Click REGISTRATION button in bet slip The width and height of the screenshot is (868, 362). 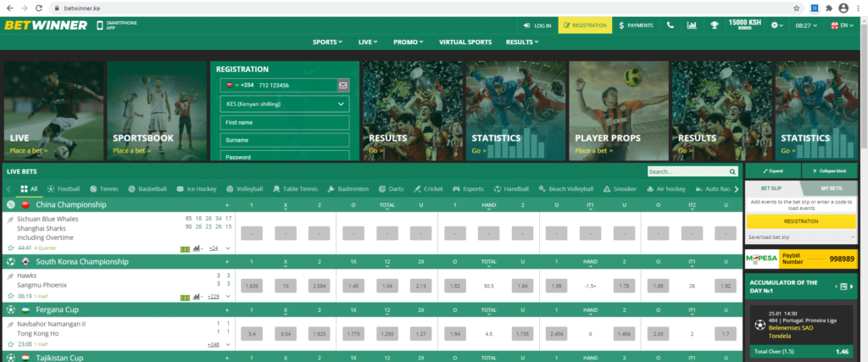(801, 221)
